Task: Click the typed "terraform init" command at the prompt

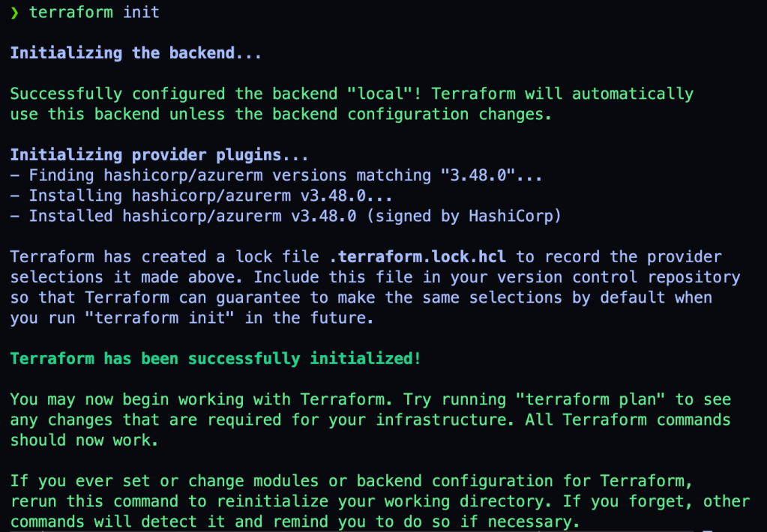Action: 94,13
